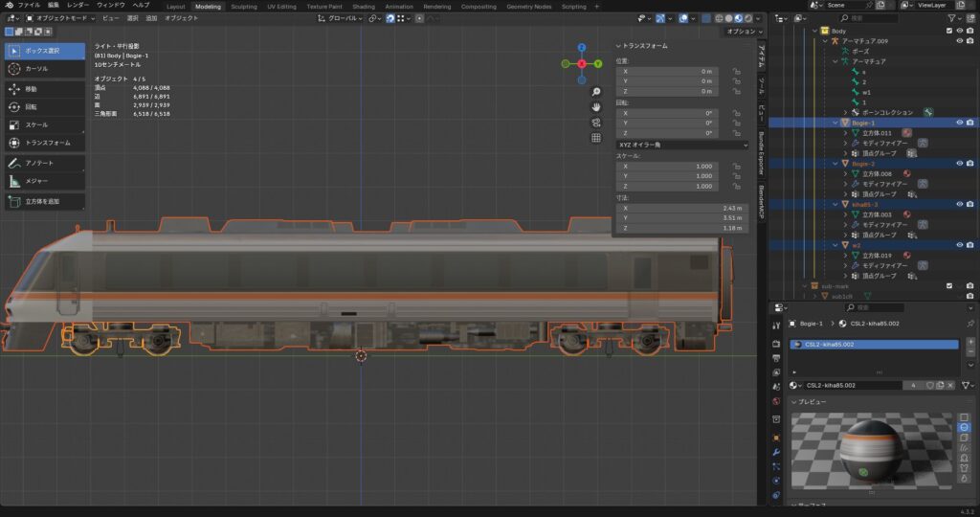This screenshot has width=980, height=517.
Task: Open the modifier wrench properties tab
Action: pyautogui.click(x=777, y=451)
